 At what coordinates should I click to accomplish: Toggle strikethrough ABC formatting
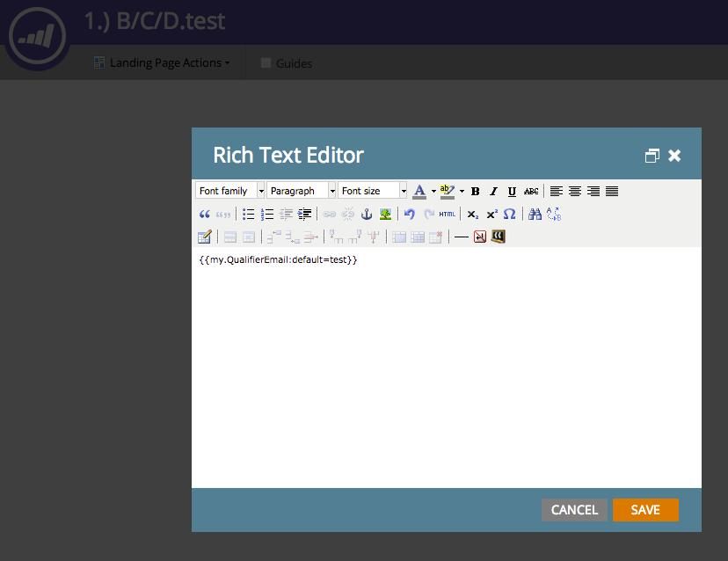pyautogui.click(x=531, y=191)
